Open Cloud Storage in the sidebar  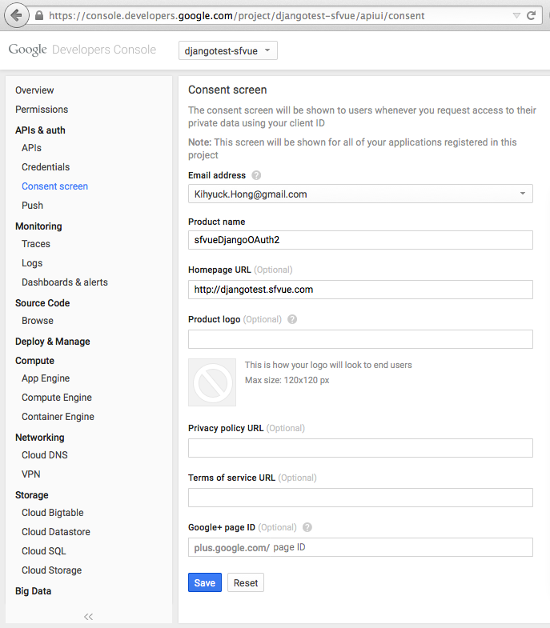(52, 571)
